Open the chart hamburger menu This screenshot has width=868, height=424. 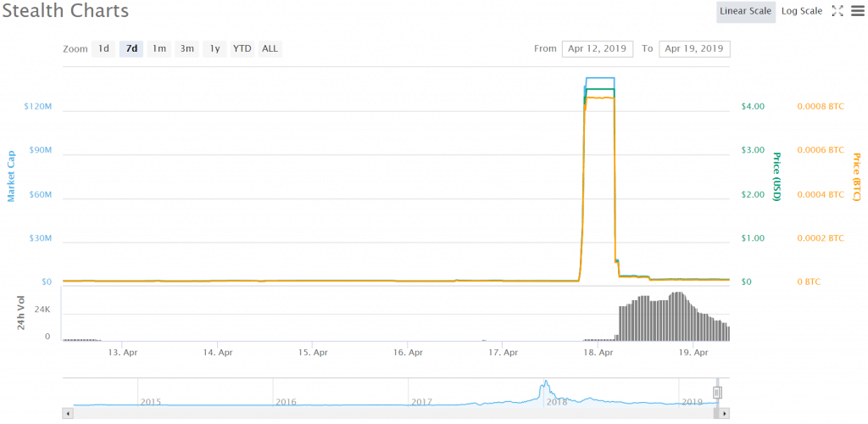coord(857,11)
